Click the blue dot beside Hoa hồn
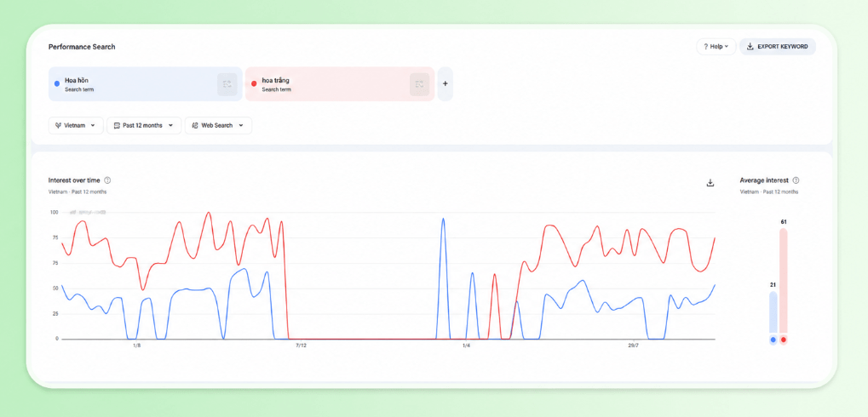 57,84
